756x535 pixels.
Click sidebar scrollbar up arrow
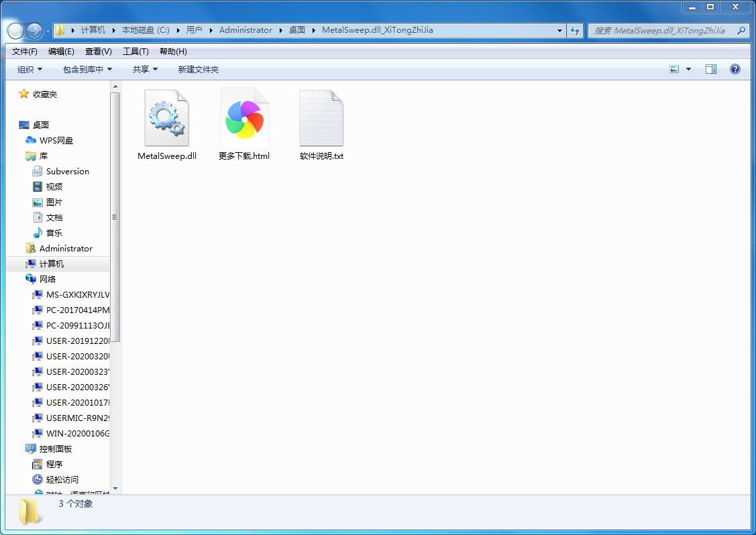click(x=115, y=86)
